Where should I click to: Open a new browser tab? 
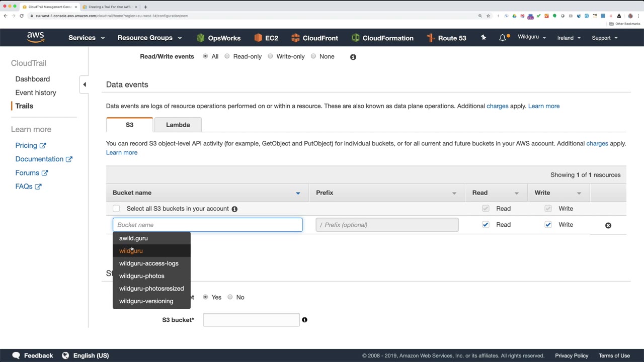145,7
